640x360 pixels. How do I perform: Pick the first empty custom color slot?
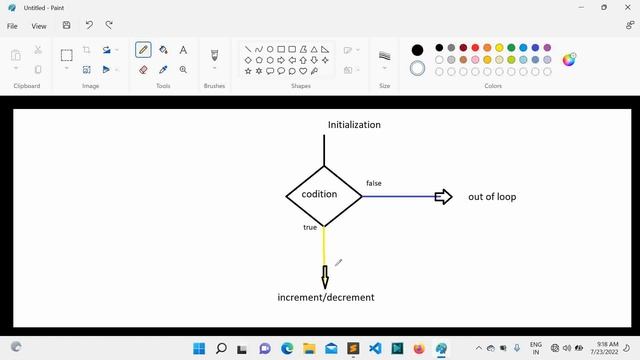[439, 72]
